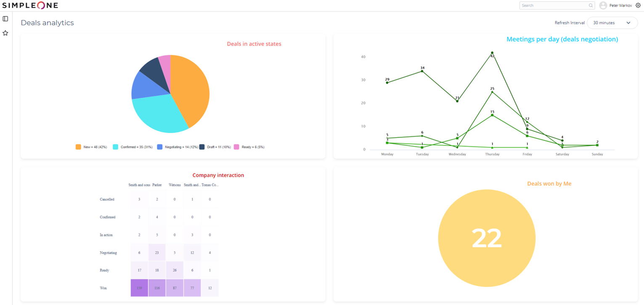Open settings gear icon
This screenshot has height=305, width=644.
click(x=638, y=5)
